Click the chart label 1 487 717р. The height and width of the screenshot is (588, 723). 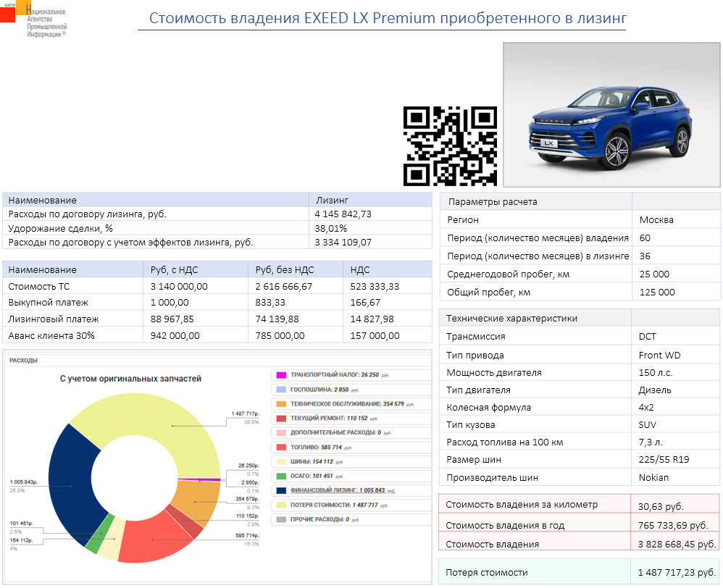click(x=245, y=413)
